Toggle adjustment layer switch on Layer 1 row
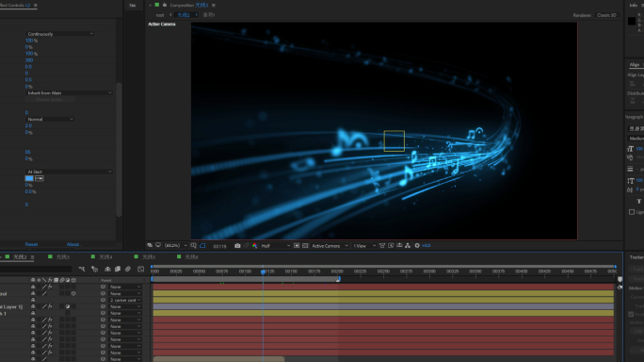 tap(68, 306)
